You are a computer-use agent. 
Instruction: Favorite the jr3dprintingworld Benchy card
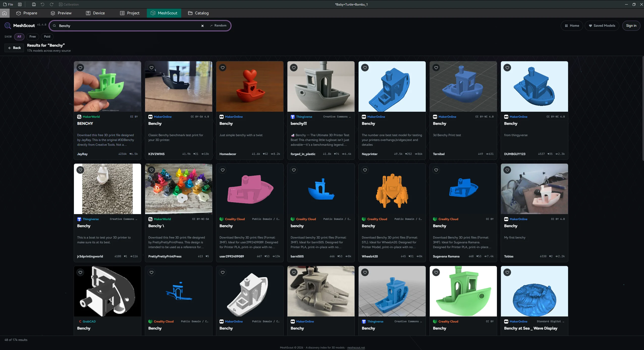pos(80,170)
